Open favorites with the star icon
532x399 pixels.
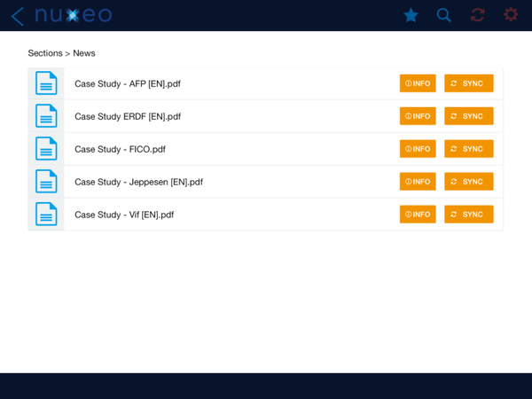pos(411,15)
